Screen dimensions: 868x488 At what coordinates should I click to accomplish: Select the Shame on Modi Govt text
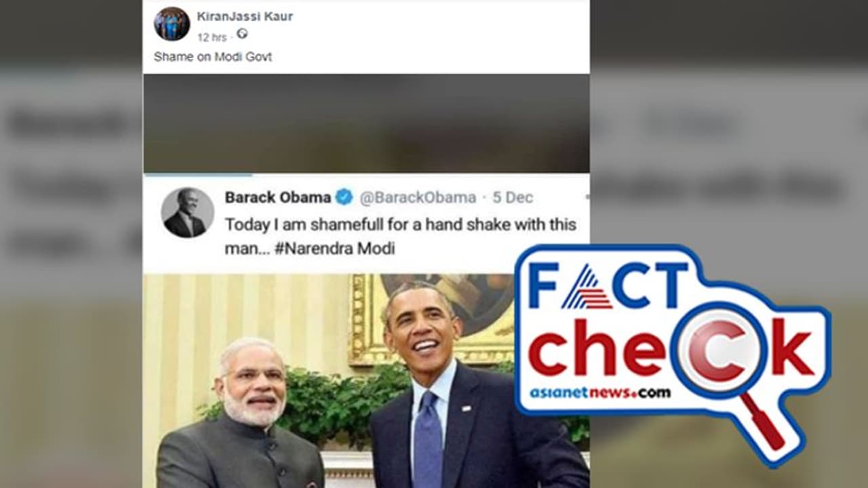[213, 57]
